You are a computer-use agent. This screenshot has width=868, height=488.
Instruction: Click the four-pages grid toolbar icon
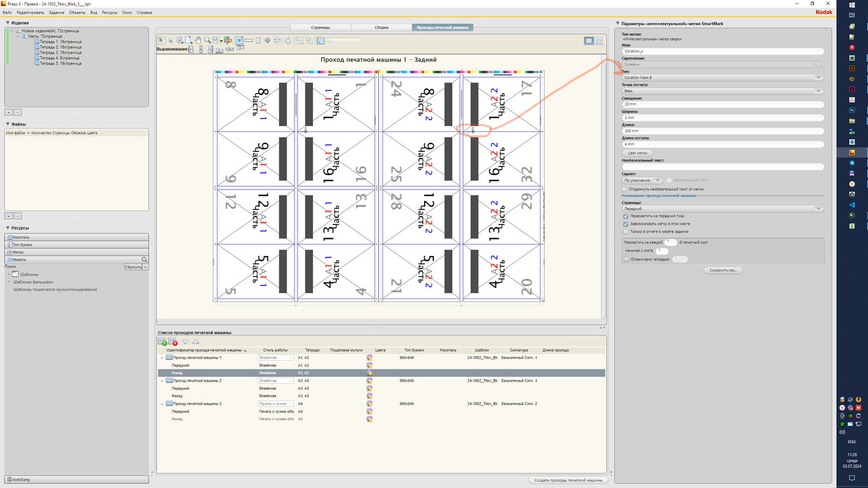point(277,40)
